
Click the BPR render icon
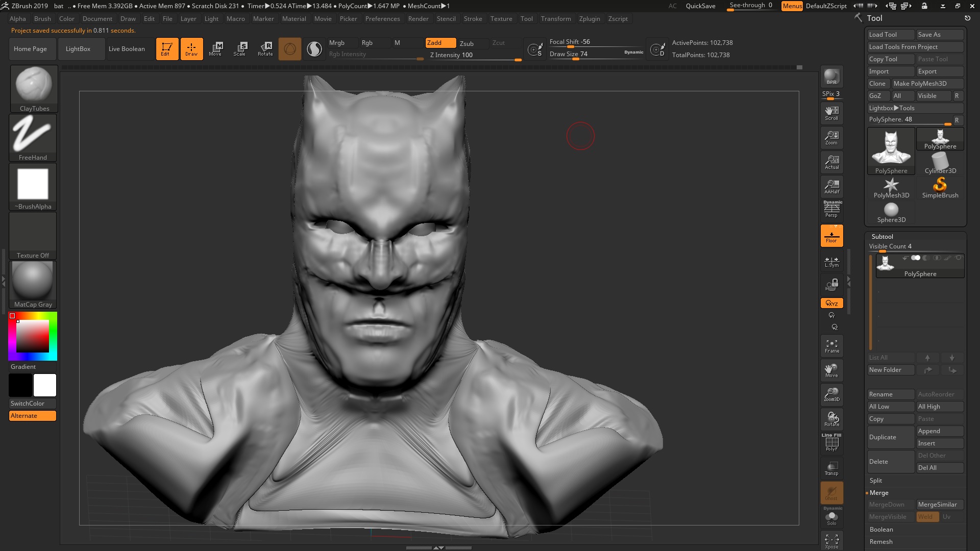click(x=831, y=77)
